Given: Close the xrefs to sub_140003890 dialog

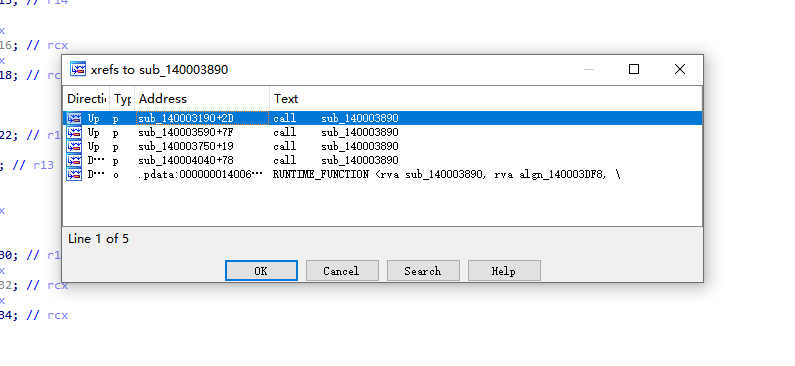Looking at the screenshot, I should click(x=680, y=69).
